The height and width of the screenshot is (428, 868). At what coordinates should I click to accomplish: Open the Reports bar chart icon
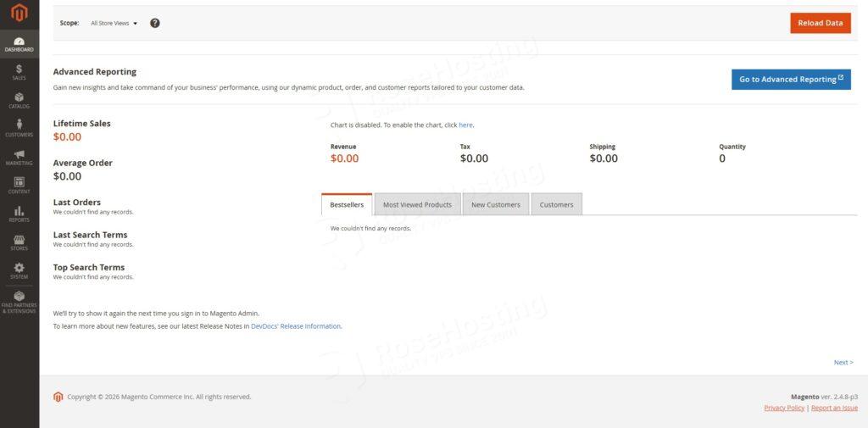(x=19, y=211)
